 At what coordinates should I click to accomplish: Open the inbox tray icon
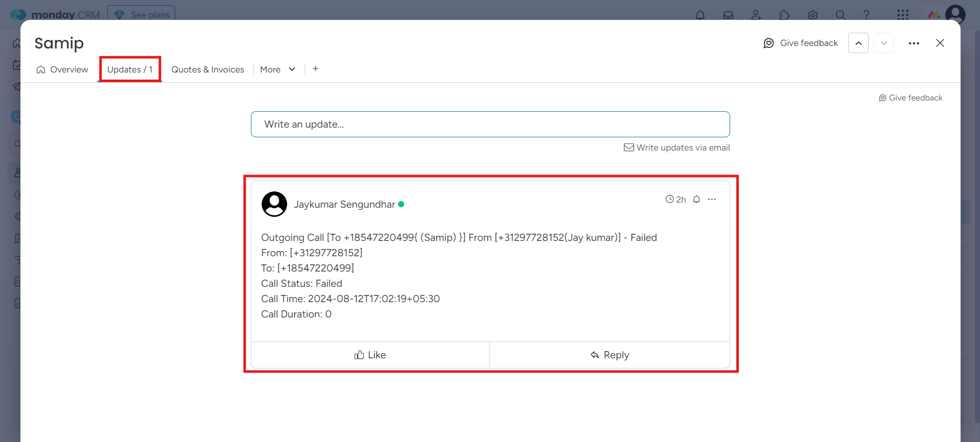(x=728, y=15)
